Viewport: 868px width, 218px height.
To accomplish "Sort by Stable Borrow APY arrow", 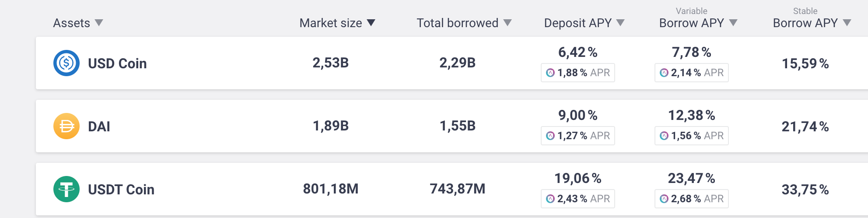I will tap(847, 23).
